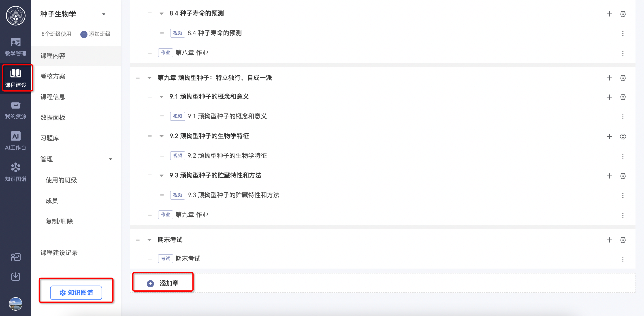This screenshot has width=644, height=316.
Task: Open more options for video 9.3 顽拗型种子的贮藏特性和方法
Action: [623, 195]
